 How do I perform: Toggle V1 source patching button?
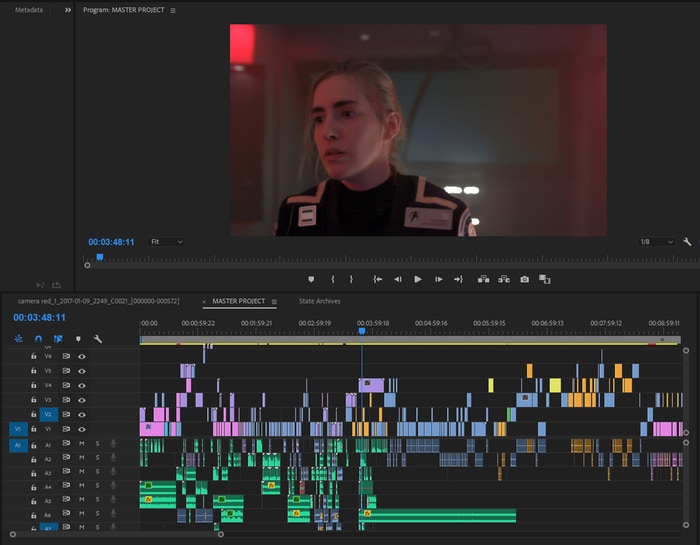click(x=18, y=429)
